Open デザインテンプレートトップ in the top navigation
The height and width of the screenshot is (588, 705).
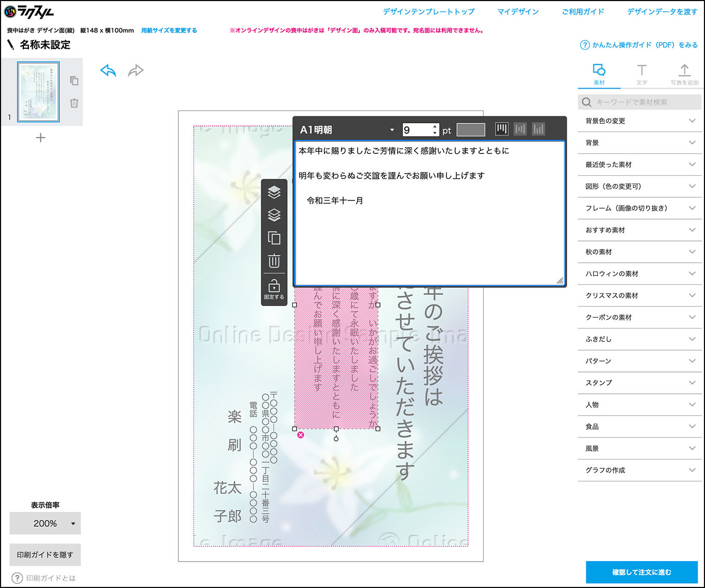tap(429, 11)
